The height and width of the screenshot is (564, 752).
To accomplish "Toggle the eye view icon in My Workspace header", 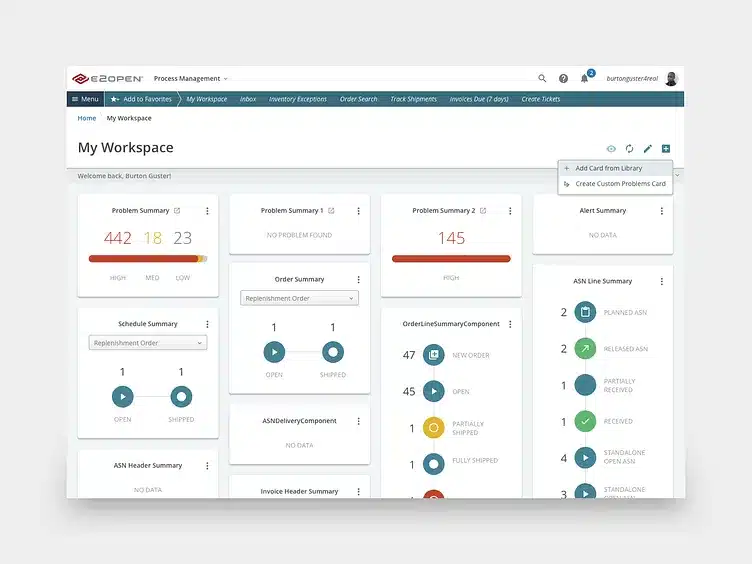I will [x=611, y=149].
